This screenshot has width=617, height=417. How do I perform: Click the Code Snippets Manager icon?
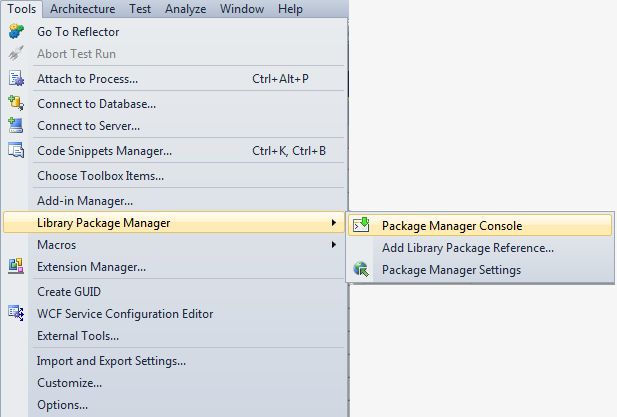point(16,151)
